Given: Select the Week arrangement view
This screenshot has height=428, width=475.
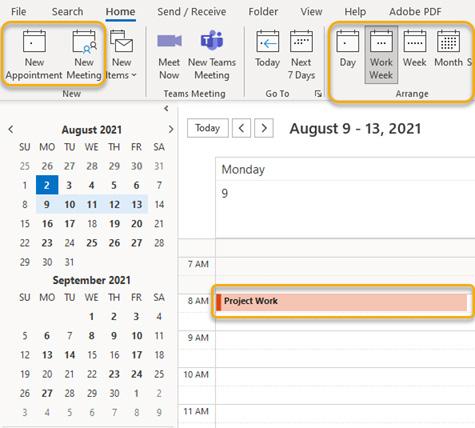Looking at the screenshot, I should pos(415,49).
